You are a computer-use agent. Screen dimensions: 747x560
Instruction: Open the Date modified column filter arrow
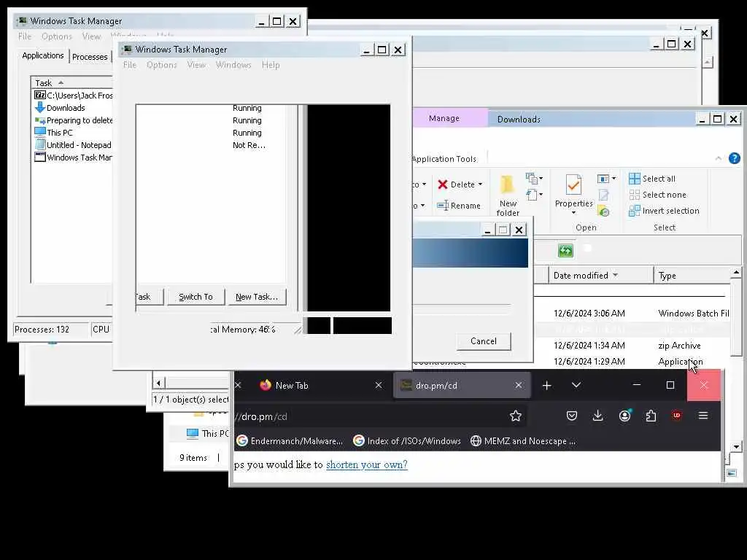coord(615,275)
